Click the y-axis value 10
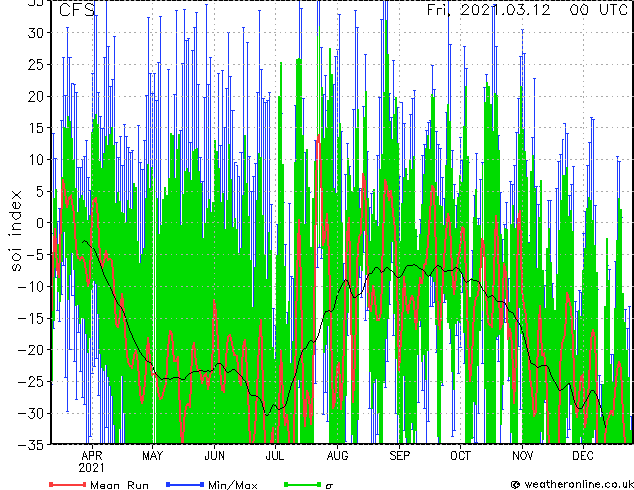The image size is (634, 490). [x=36, y=160]
